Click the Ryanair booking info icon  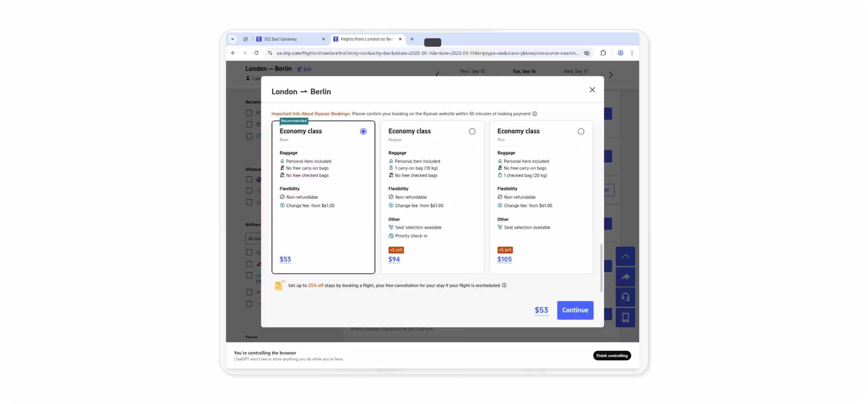tap(535, 114)
